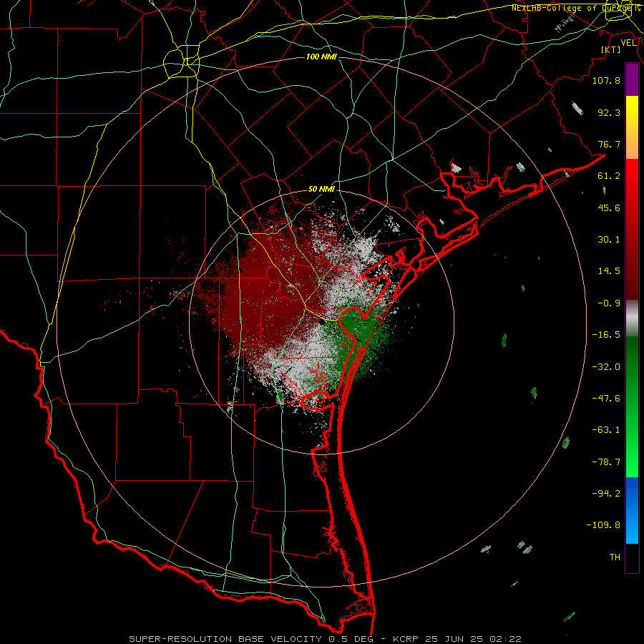Click the -0.9 velocity scale value
The image size is (644, 644).
click(609, 303)
